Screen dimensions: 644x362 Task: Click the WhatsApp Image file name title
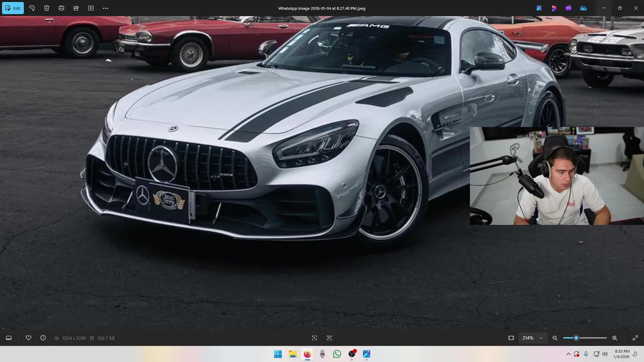coord(322,8)
